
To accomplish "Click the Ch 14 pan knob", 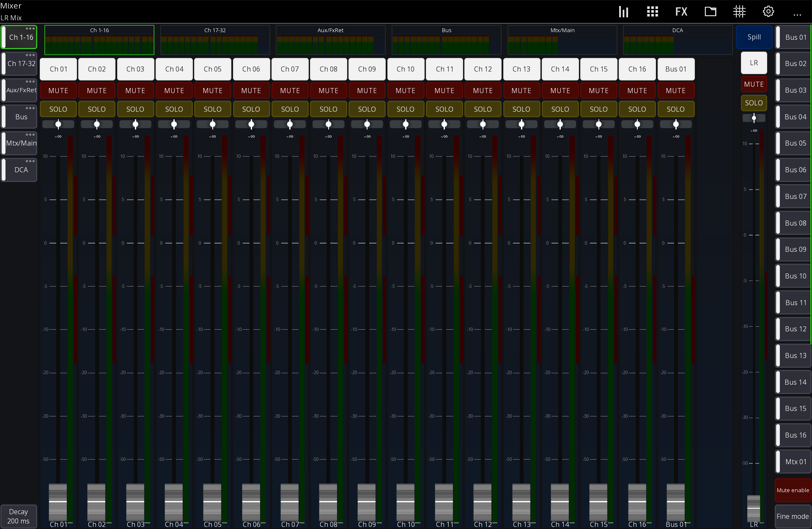I will coord(560,124).
